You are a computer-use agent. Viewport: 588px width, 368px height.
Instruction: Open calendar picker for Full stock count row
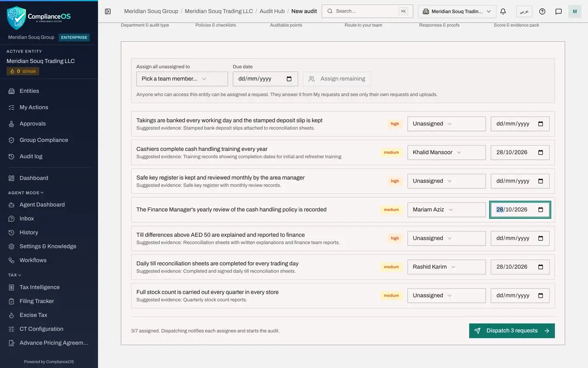click(x=541, y=295)
